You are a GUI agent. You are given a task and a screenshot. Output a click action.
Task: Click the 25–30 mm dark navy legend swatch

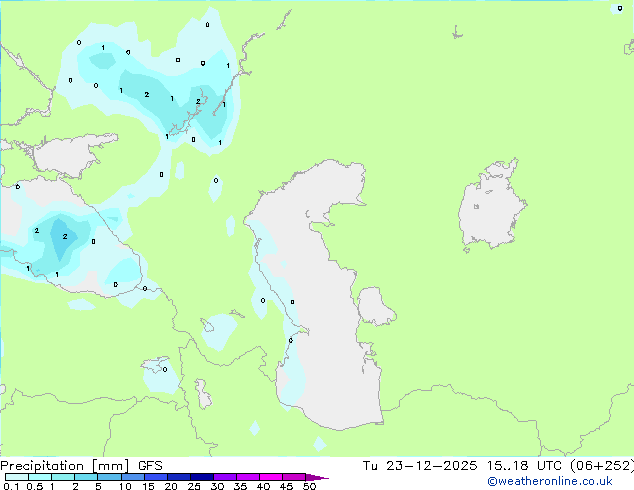202,477
